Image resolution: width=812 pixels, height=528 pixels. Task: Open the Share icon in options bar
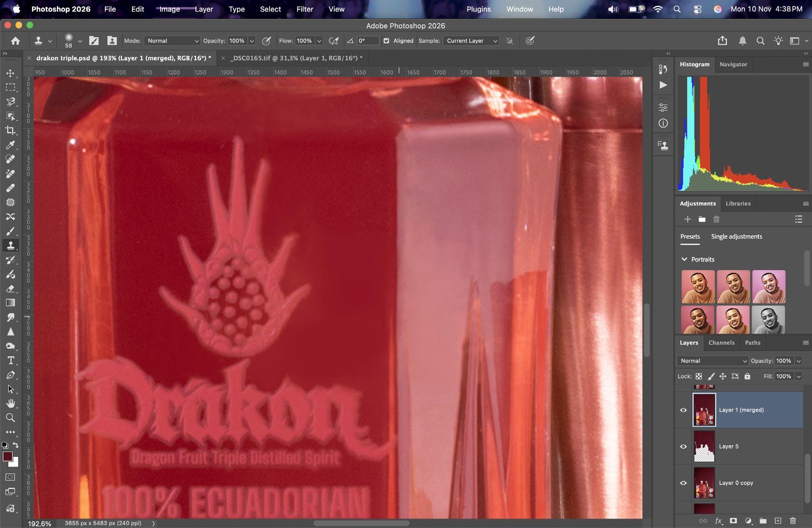tap(722, 41)
